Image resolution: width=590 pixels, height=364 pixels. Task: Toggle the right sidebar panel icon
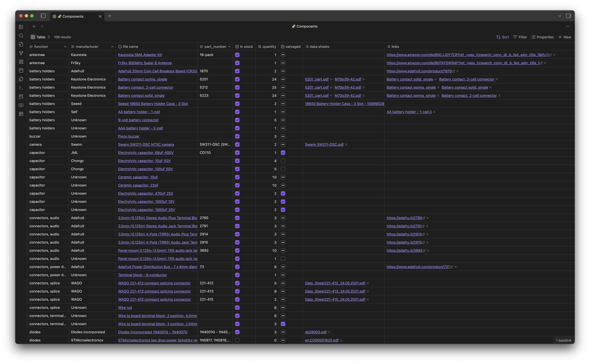(x=568, y=16)
